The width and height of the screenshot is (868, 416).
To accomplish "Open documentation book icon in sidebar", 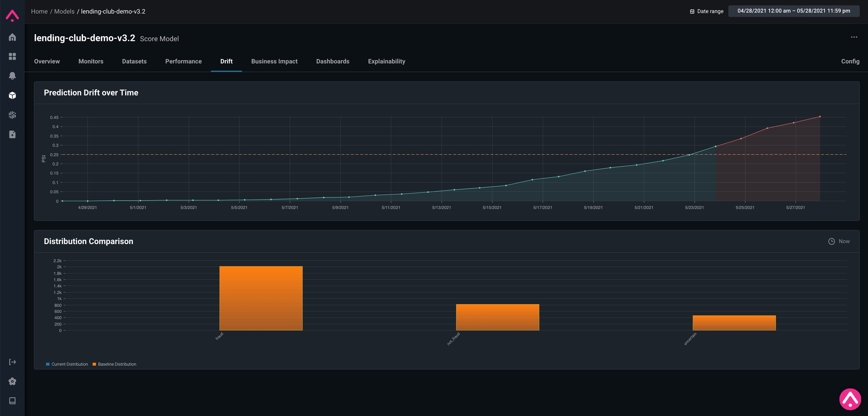I will click(x=12, y=401).
